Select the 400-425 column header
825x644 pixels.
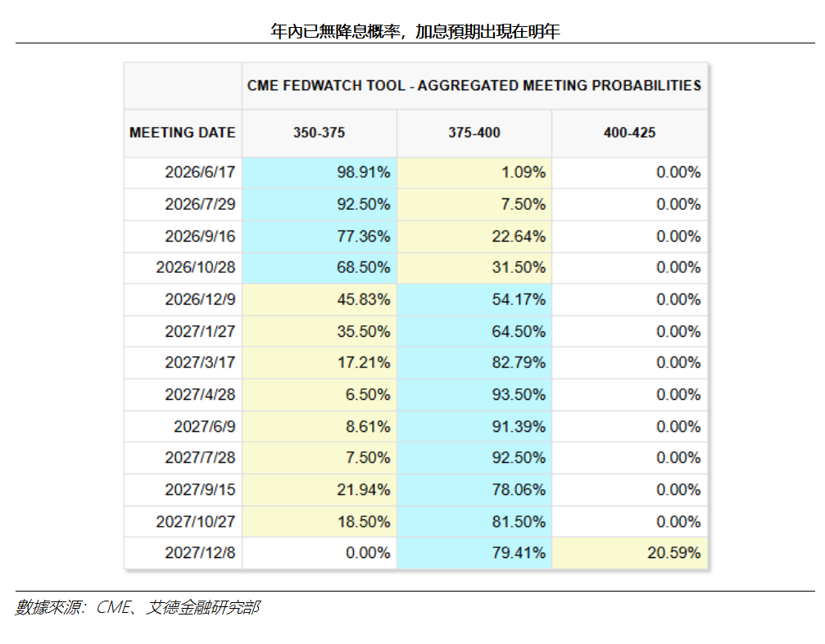[x=629, y=133]
